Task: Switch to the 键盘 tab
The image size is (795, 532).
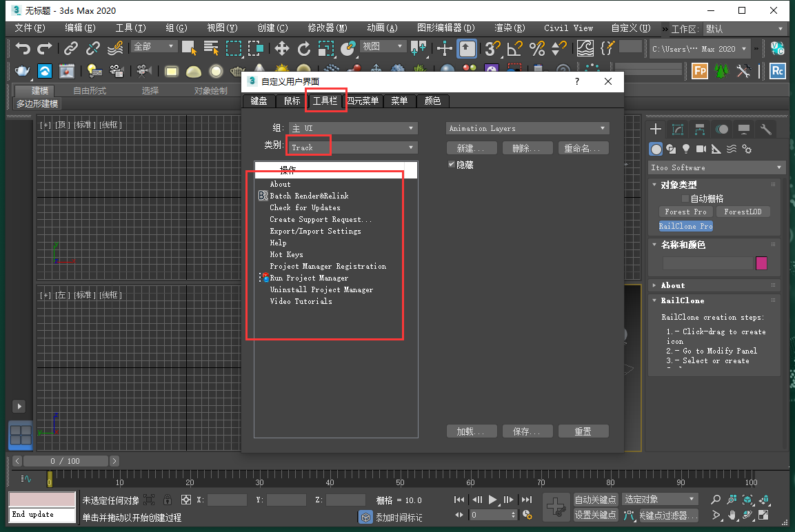Action: [x=259, y=101]
